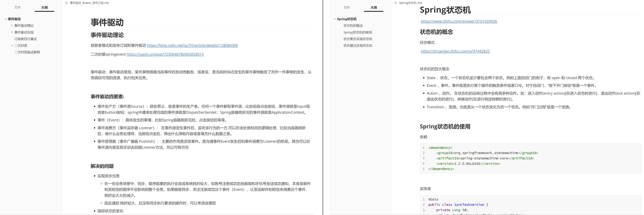This screenshot has height=215, width=644.
Task: Open the juejin.cn post link
Action: (165, 54)
